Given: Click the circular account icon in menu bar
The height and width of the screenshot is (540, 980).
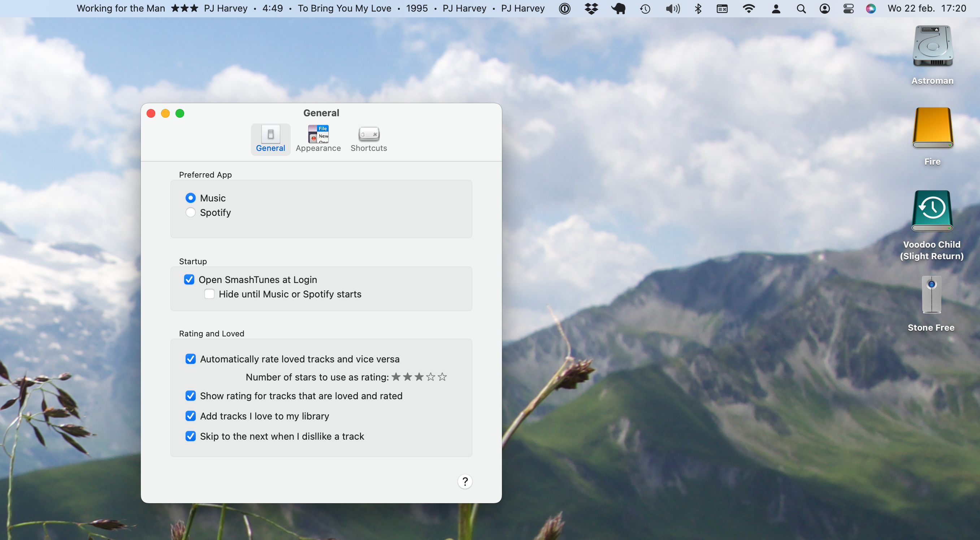Looking at the screenshot, I should click(824, 8).
